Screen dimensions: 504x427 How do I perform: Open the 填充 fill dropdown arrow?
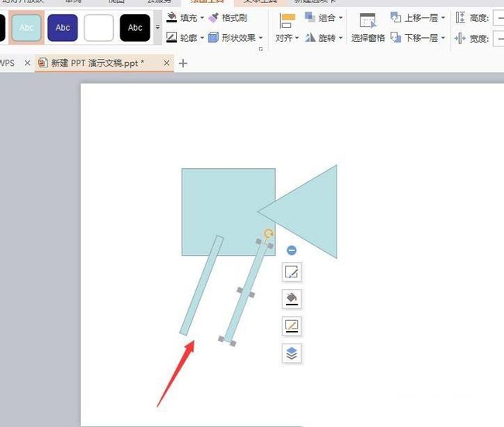(x=202, y=18)
